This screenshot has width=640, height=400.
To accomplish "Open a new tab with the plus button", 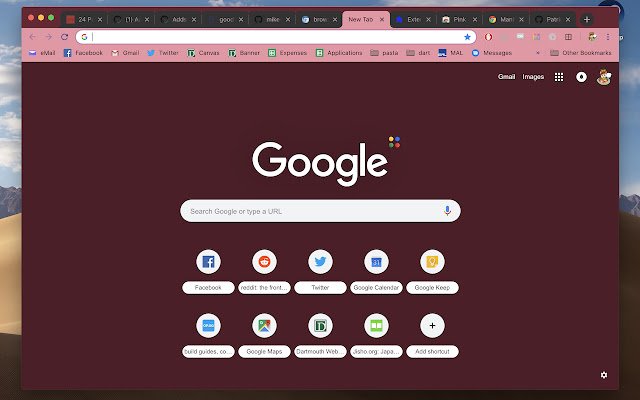I will pyautogui.click(x=587, y=19).
